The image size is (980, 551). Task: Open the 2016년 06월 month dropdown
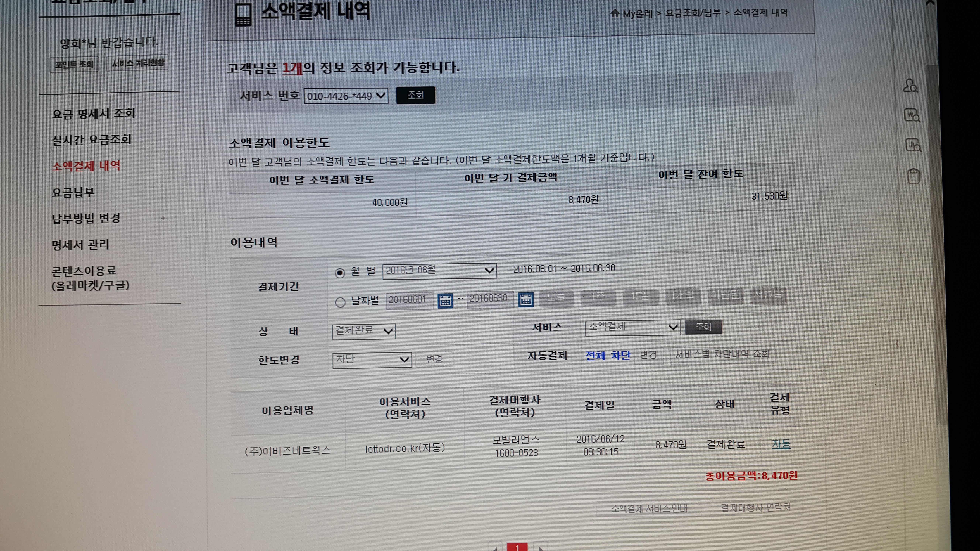coord(439,271)
